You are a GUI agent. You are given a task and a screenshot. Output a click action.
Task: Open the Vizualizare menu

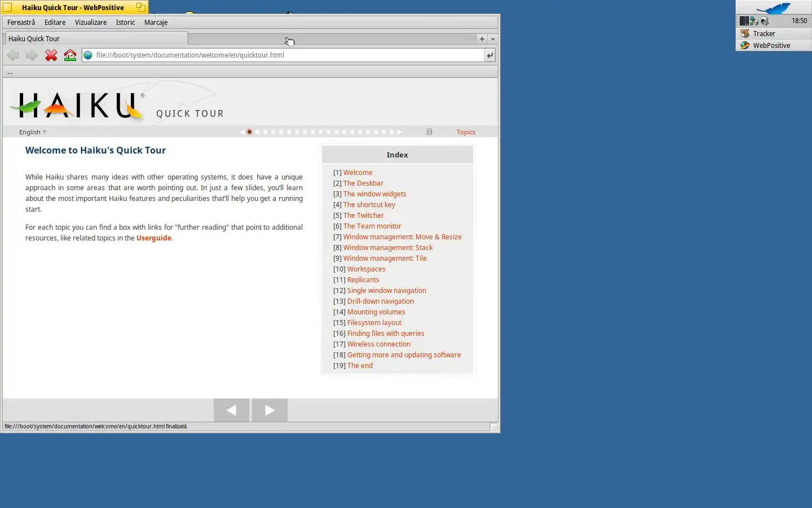[x=91, y=23]
